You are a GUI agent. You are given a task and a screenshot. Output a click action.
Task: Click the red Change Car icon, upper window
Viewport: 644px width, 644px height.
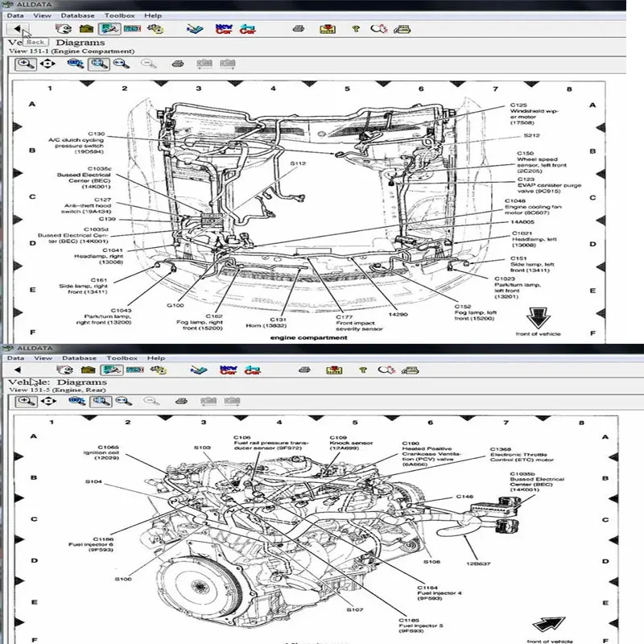[248, 29]
